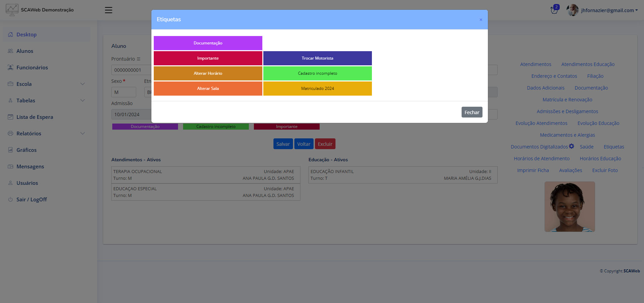
Task: Select the yellow Matriculado 2024 swatch
Action: pos(317,89)
